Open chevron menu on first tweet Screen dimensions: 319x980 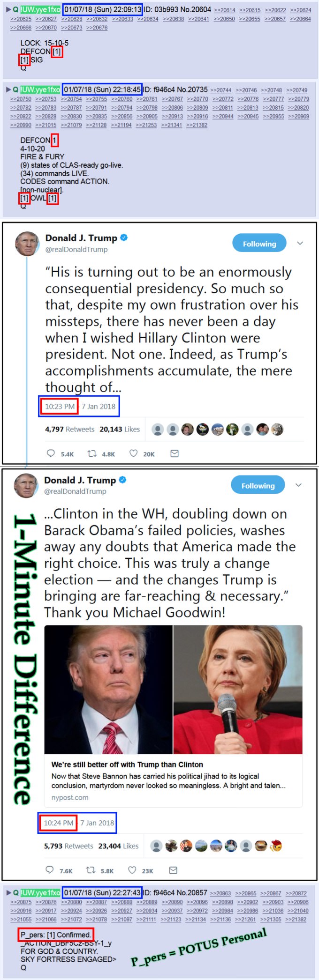[x=300, y=243]
